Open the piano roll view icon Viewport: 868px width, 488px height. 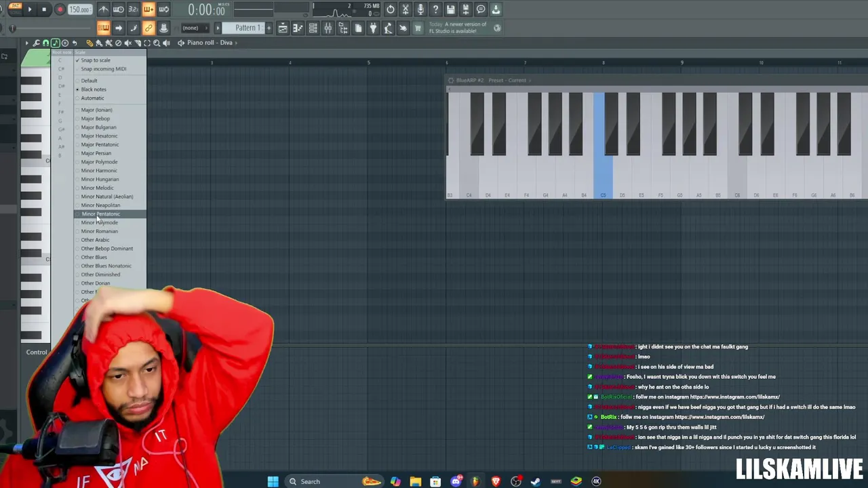click(x=298, y=28)
